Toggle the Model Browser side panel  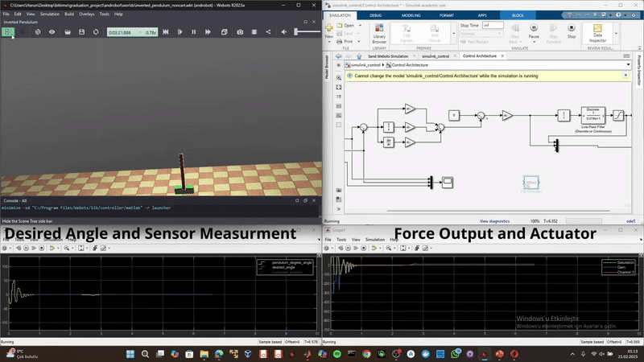point(327,67)
